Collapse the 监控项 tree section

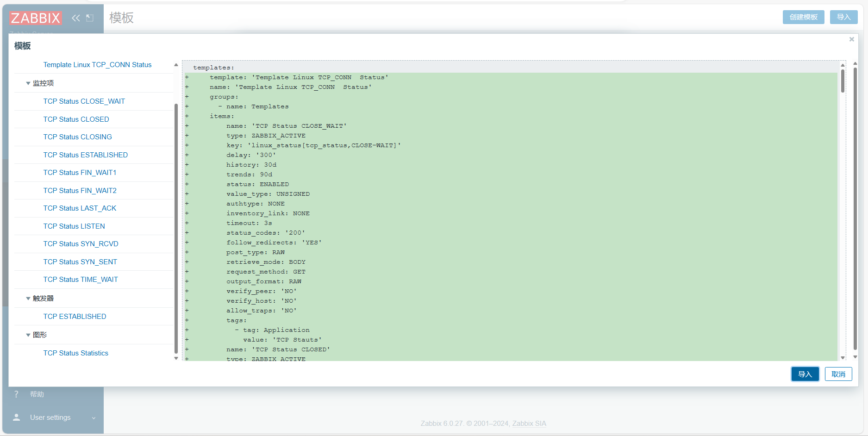pos(28,83)
